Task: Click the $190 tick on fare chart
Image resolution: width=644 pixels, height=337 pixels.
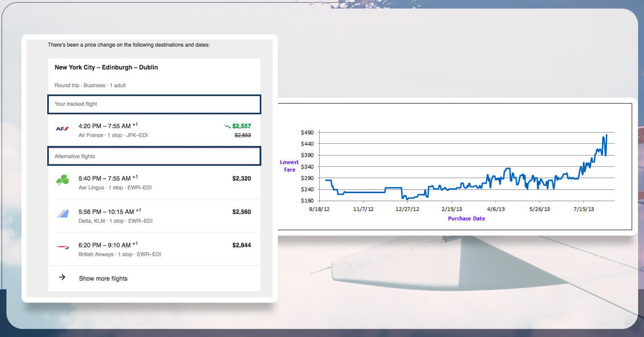Action: coord(307,201)
